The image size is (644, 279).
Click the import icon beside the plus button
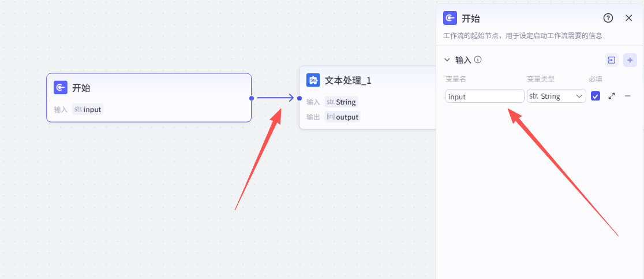tap(611, 59)
